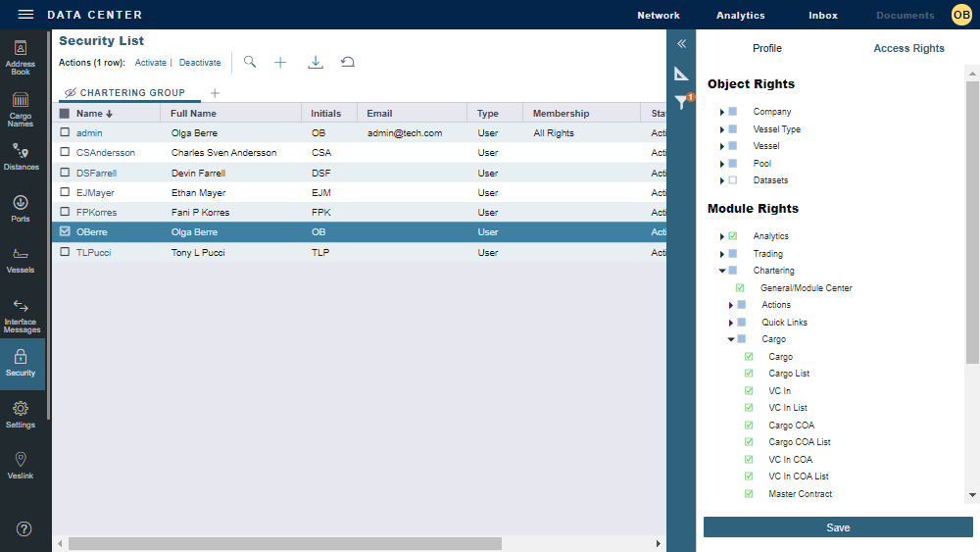Expand the Quick Links tree node

[x=731, y=323]
